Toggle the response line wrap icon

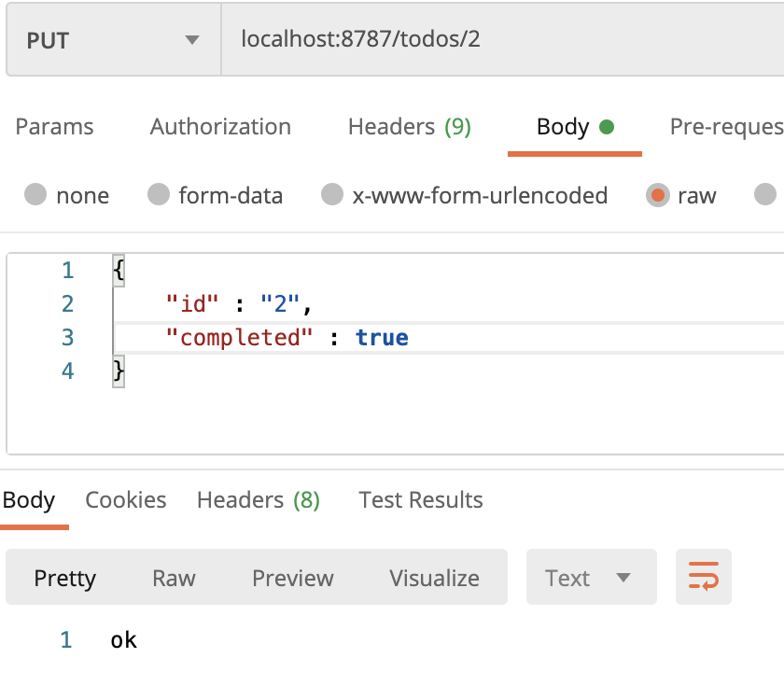click(x=704, y=578)
